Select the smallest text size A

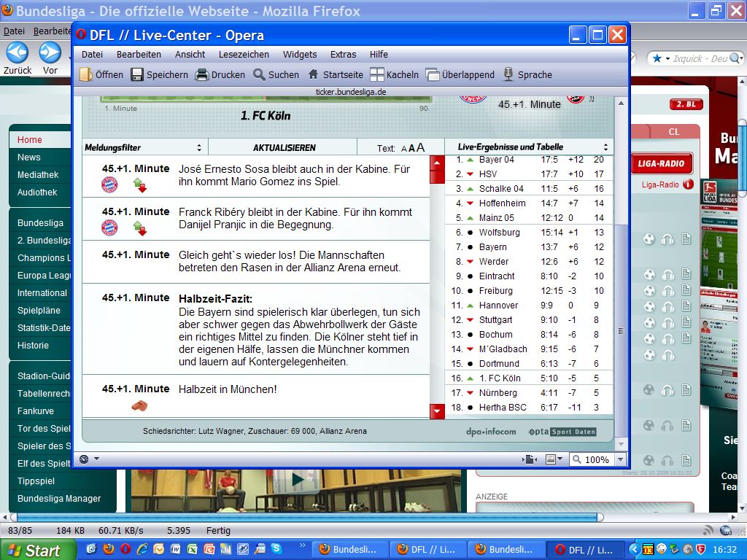[404, 149]
